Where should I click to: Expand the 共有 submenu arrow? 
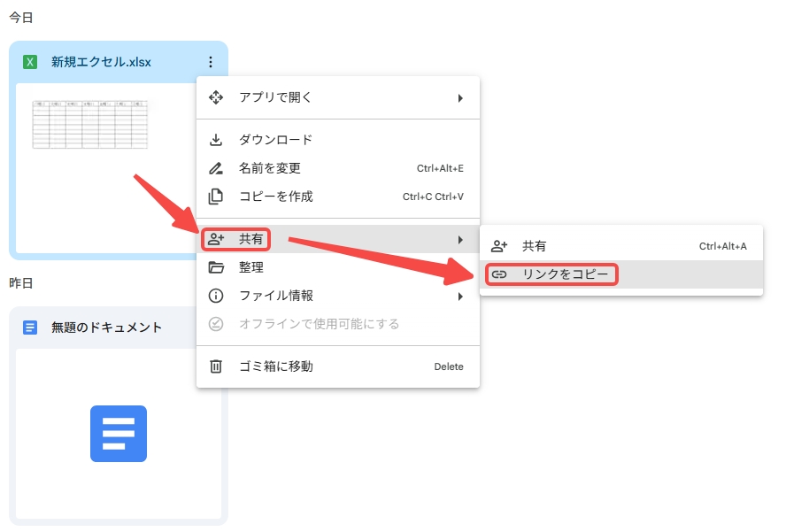coord(460,240)
